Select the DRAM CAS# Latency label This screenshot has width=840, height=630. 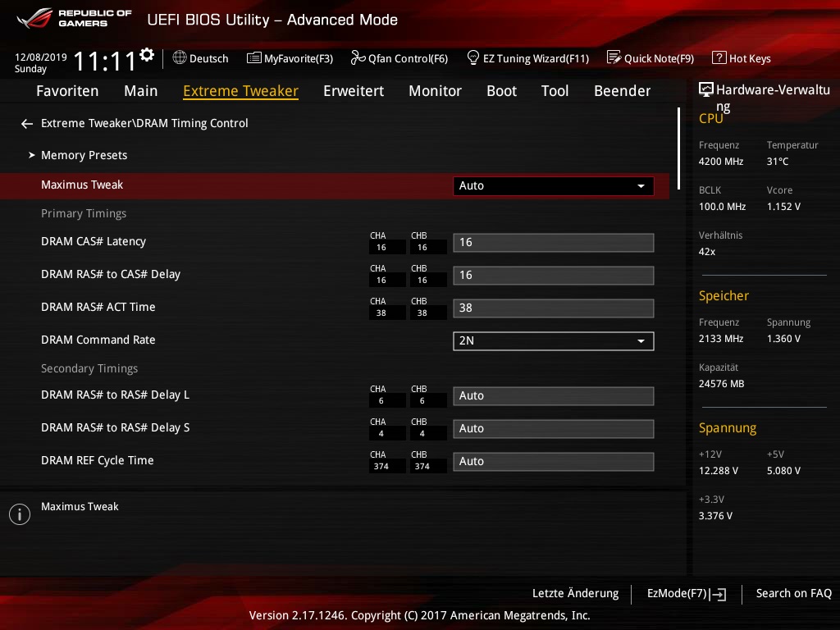click(94, 242)
